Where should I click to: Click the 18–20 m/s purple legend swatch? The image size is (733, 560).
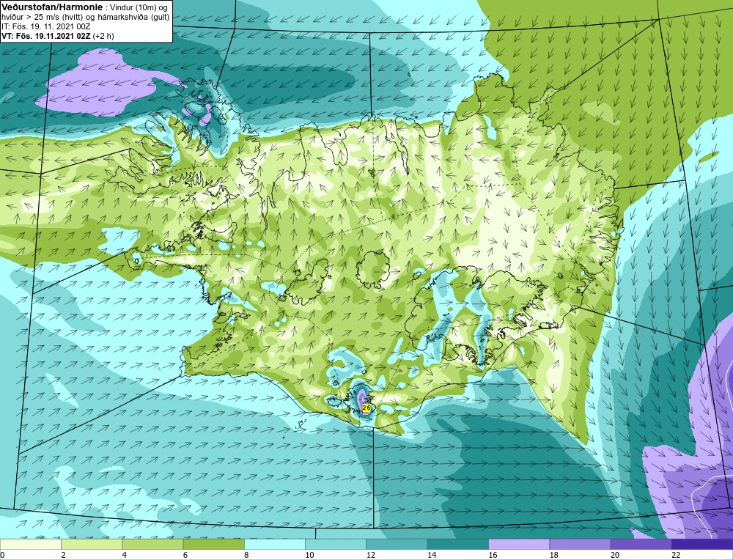point(580,544)
